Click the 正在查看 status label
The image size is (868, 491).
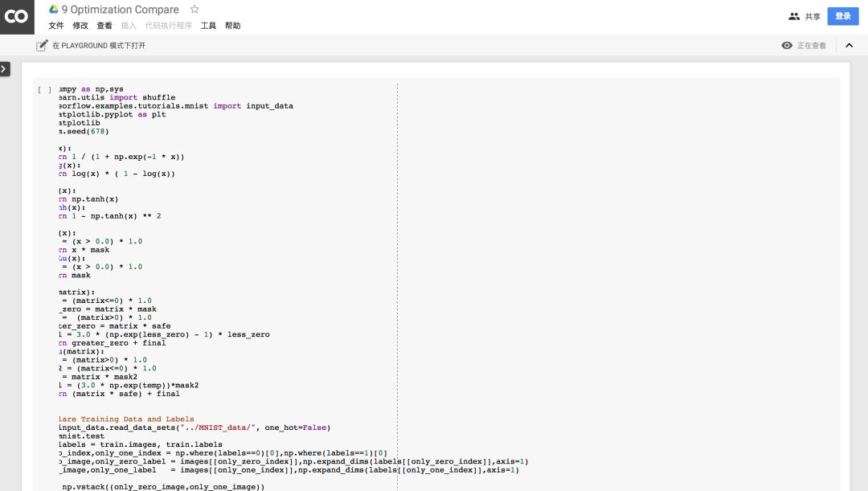pyautogui.click(x=812, y=45)
